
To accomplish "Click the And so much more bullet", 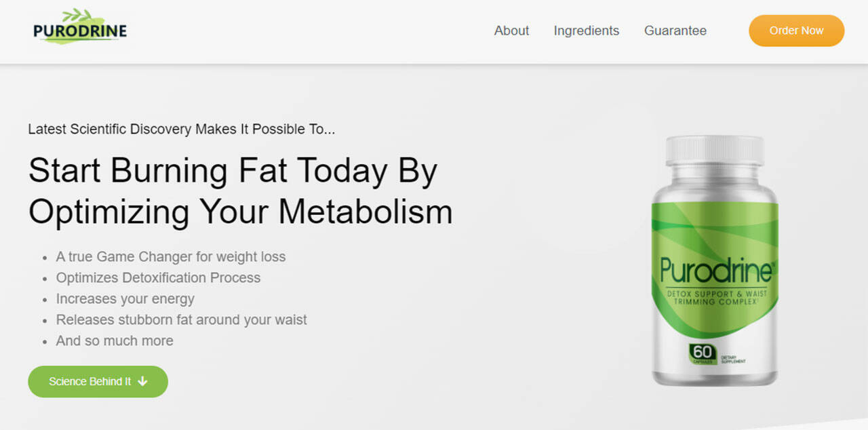I will [x=115, y=341].
